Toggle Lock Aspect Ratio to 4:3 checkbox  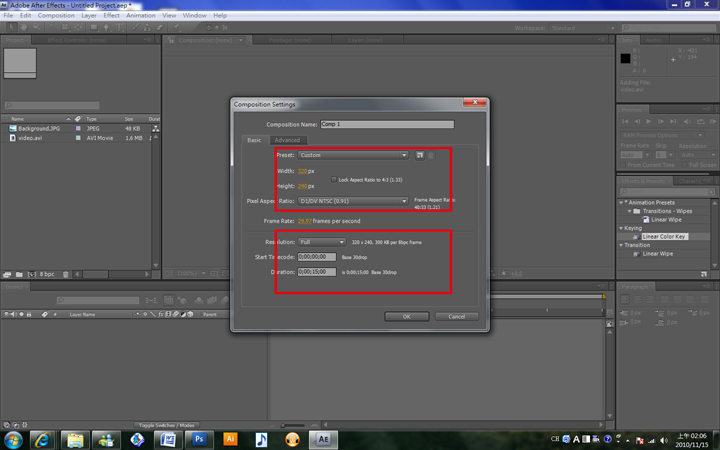click(334, 180)
